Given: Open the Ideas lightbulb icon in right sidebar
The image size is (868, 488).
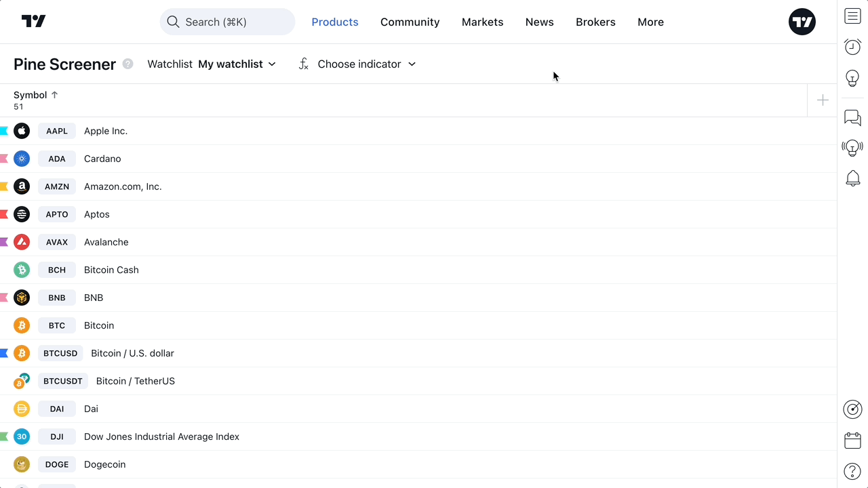Looking at the screenshot, I should click(x=852, y=78).
